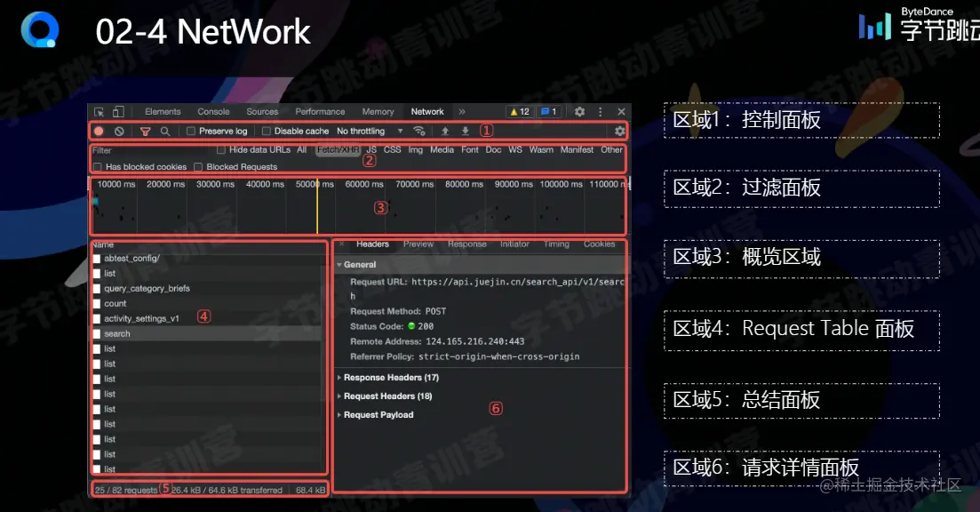Open the Initiator detail tab
The height and width of the screenshot is (512, 980).
pos(514,244)
